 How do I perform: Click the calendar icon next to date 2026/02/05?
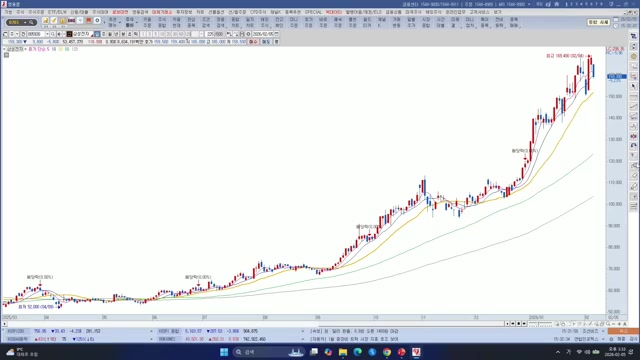[277, 34]
